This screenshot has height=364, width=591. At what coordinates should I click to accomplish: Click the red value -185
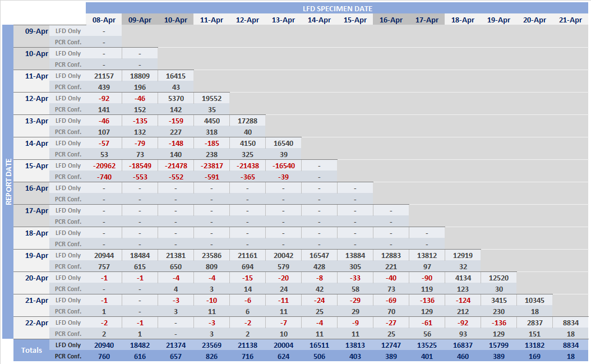211,144
